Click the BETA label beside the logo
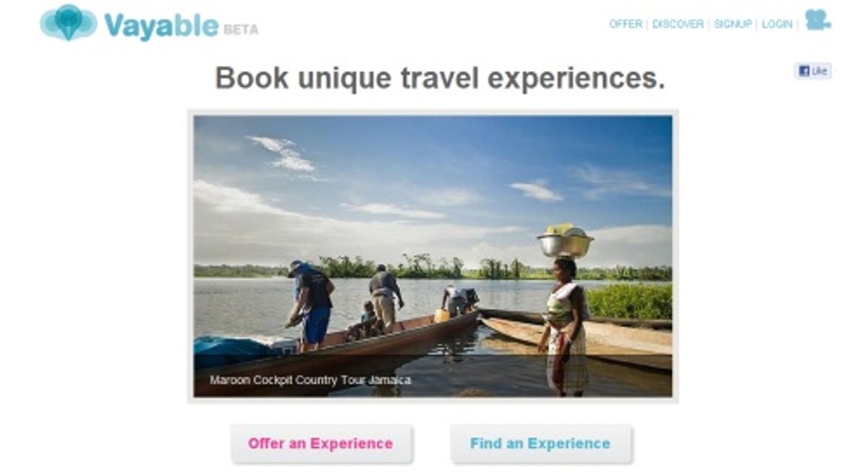Screen dimensions: 868x476 [x=241, y=30]
